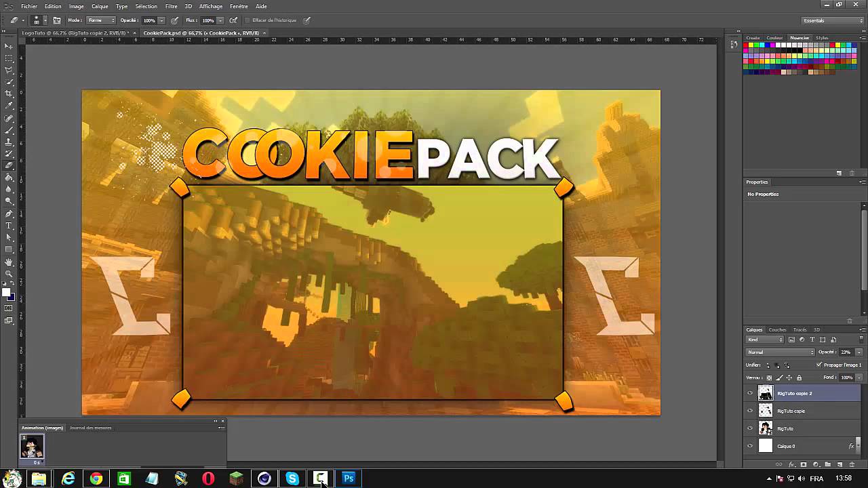Select the Polygonal Lasso tool
868x488 pixels.
click(9, 70)
